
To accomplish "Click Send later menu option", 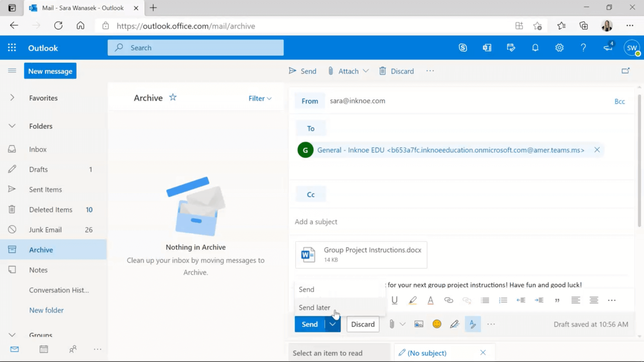I will (315, 307).
